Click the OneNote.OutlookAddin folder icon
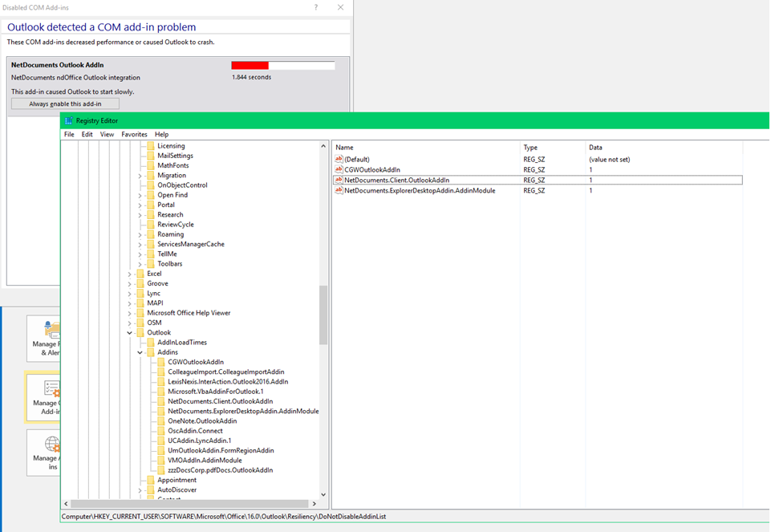Viewport: 771px width, 532px height. coord(160,421)
